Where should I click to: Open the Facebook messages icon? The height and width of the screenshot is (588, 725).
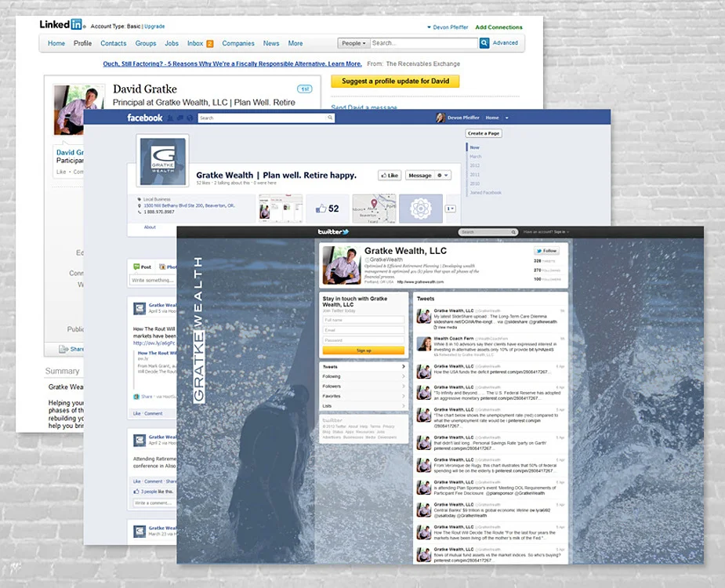179,118
